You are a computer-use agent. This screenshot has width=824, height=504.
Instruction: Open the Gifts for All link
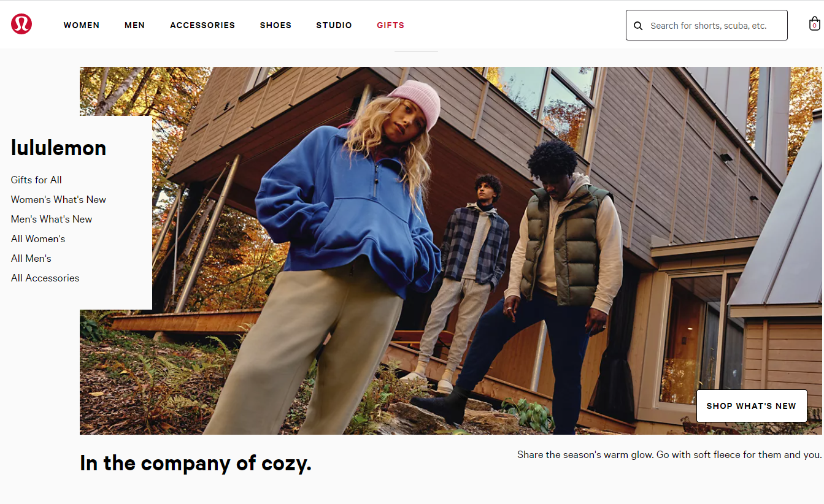click(x=36, y=180)
